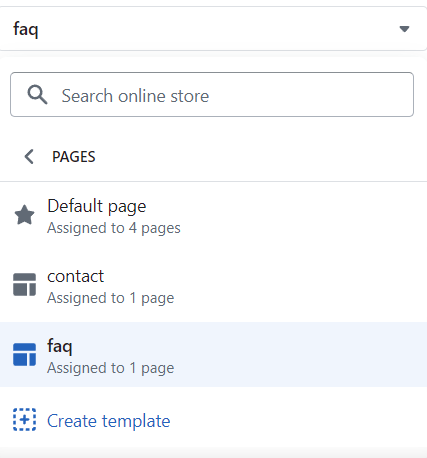Click the blue template icon beside faq
Image resolution: width=427 pixels, height=458 pixels.
24,355
